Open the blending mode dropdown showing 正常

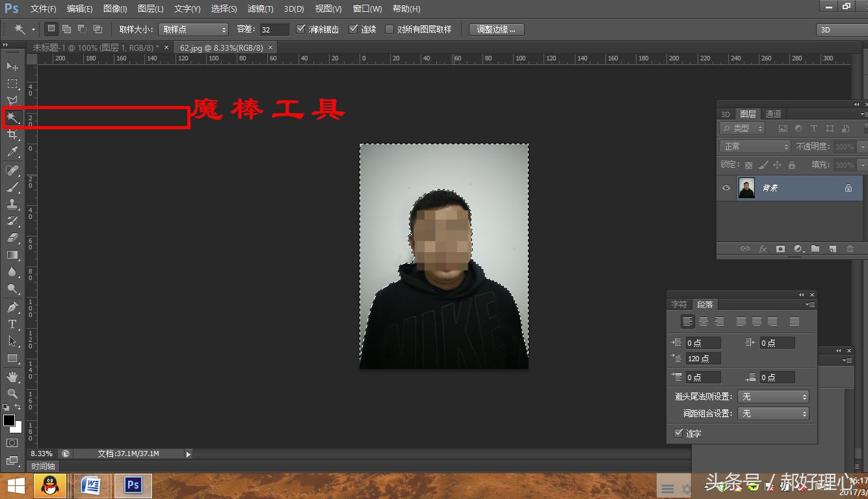coord(754,146)
